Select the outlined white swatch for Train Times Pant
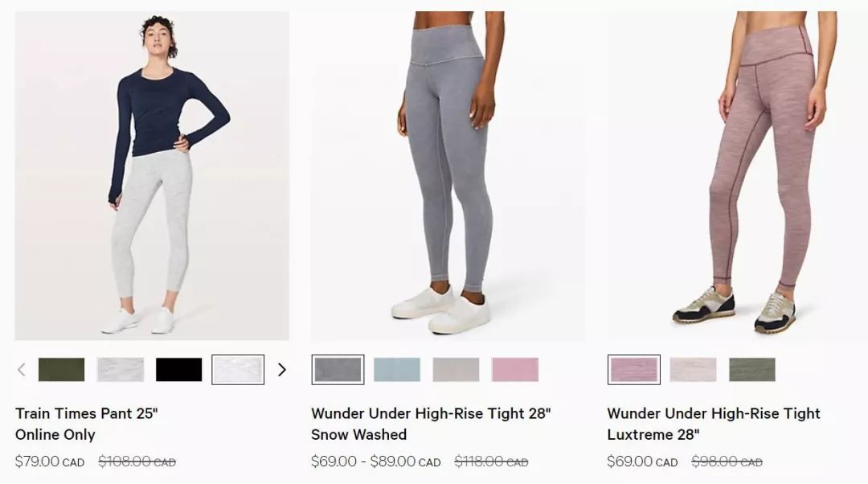 pyautogui.click(x=238, y=369)
